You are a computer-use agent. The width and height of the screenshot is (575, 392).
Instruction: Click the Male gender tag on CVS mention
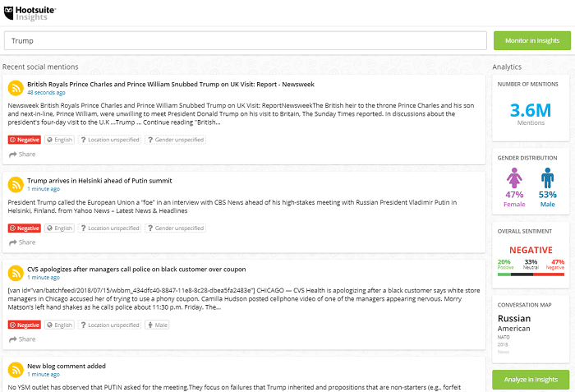click(158, 325)
